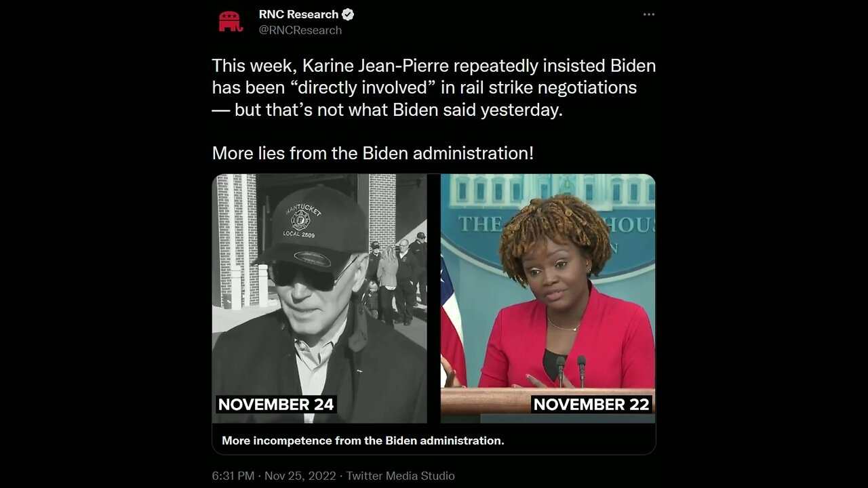868x488 pixels.
Task: Open the three-dot more options menu
Action: click(x=649, y=14)
